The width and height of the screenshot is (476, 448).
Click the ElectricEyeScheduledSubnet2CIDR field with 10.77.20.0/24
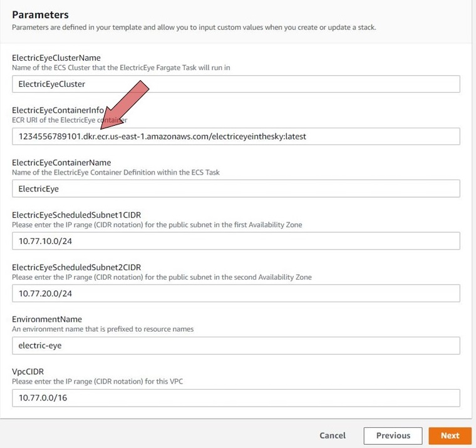pyautogui.click(x=236, y=293)
